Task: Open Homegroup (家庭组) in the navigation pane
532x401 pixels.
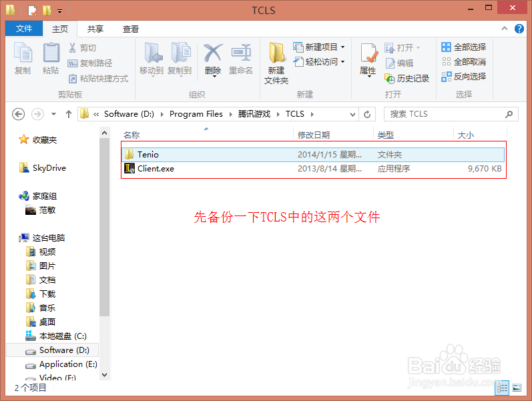Action: (38, 196)
